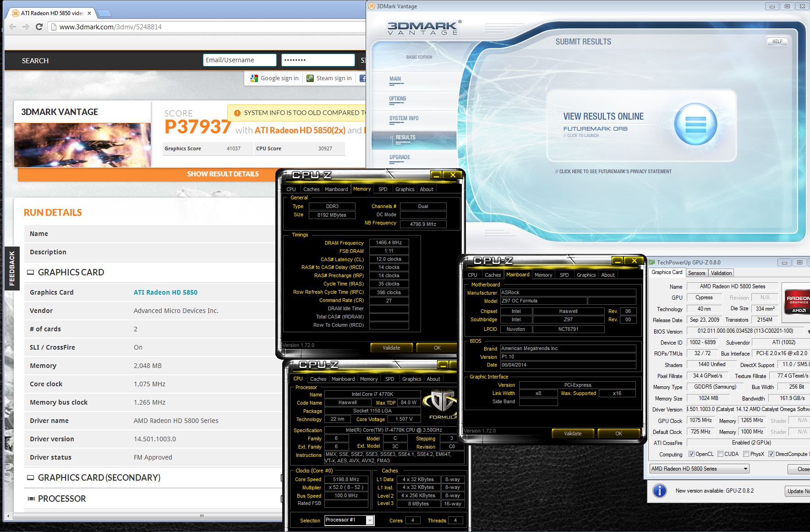810x532 pixels.
Task: Open the ATI Radeon HD 5850 link
Action: 165,292
